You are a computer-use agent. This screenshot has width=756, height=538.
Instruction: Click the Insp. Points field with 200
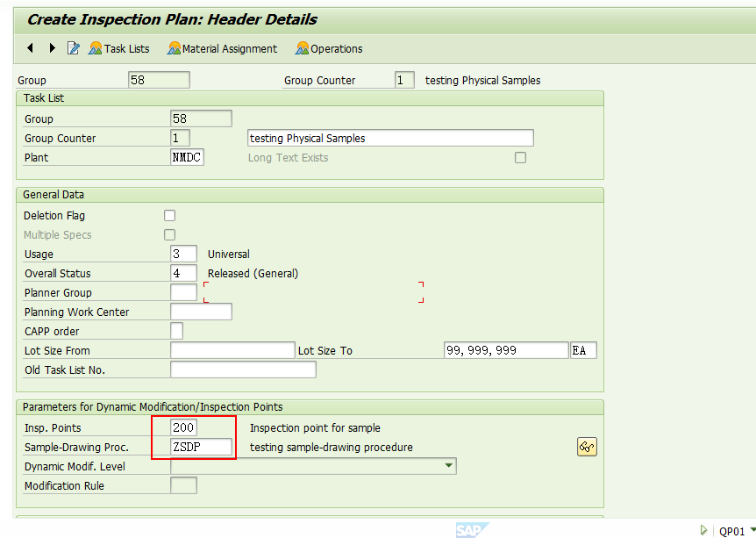tap(183, 427)
